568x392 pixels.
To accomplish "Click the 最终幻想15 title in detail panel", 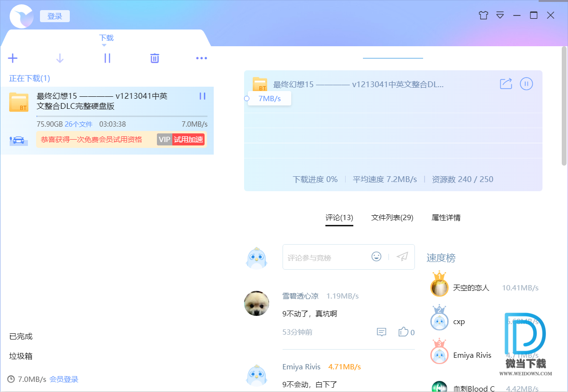I will 358,84.
